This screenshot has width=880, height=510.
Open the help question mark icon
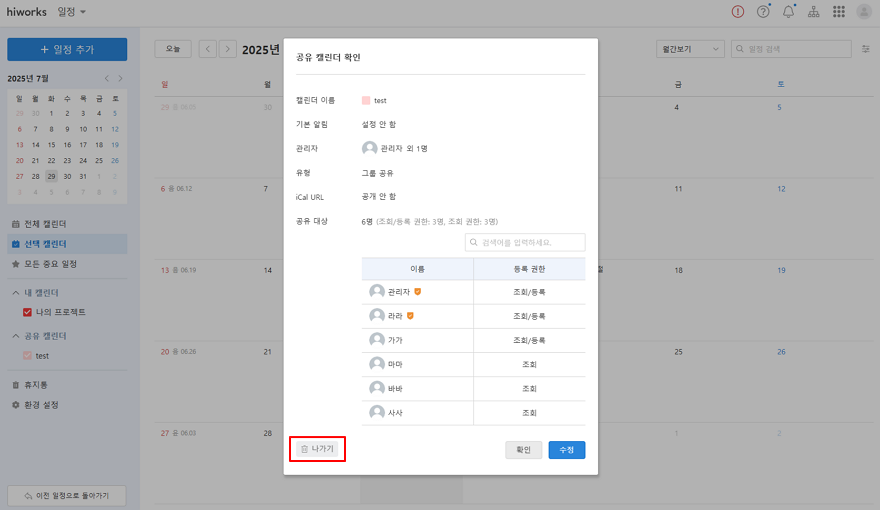[x=764, y=12]
